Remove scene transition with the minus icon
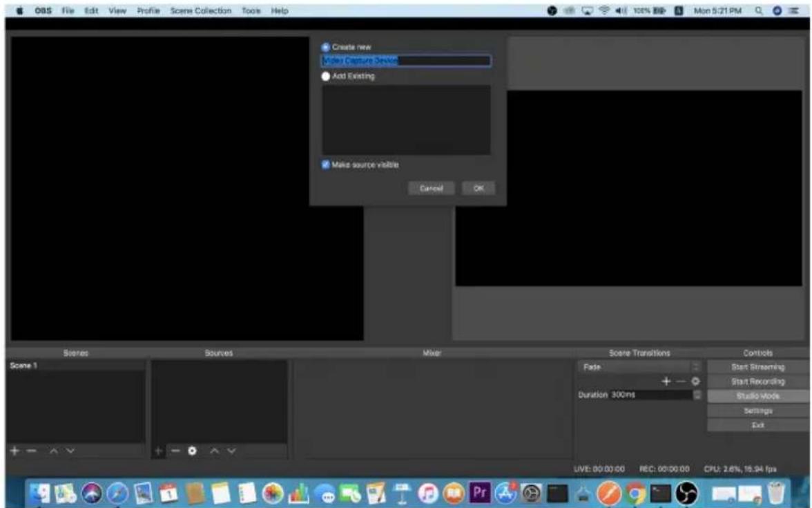 681,381
